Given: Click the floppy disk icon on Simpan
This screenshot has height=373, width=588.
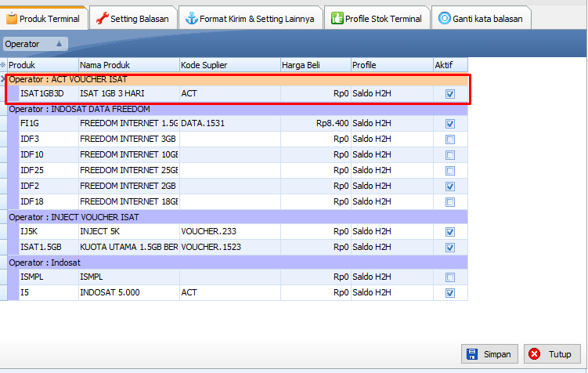Looking at the screenshot, I should click(x=472, y=354).
